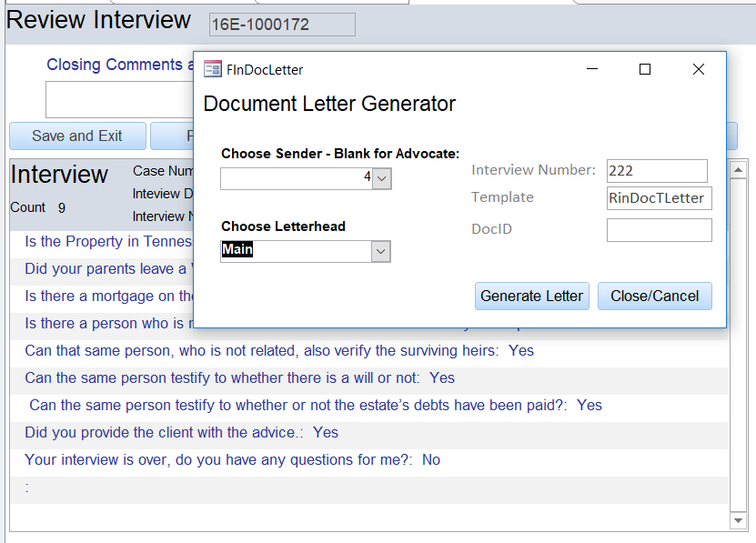Click the interview list scroll up arrow
756x543 pixels.
click(x=738, y=169)
